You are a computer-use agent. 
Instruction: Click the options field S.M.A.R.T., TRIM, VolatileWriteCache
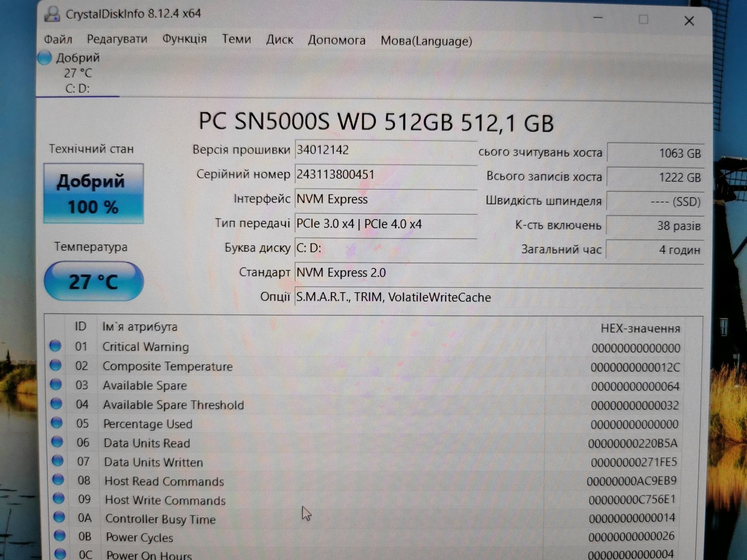tap(499, 297)
